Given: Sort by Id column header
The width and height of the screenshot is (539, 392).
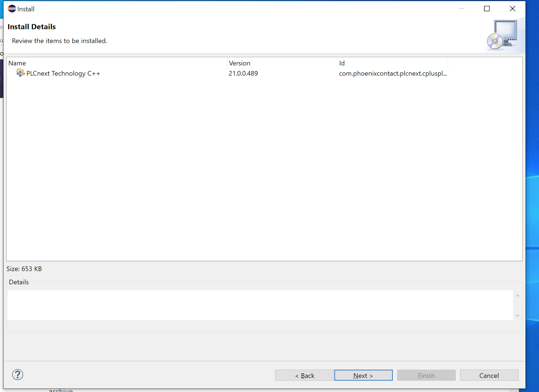Looking at the screenshot, I should 392,63.
